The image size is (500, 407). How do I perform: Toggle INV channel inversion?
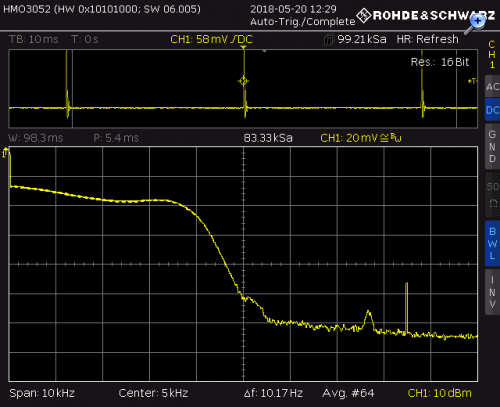click(492, 292)
